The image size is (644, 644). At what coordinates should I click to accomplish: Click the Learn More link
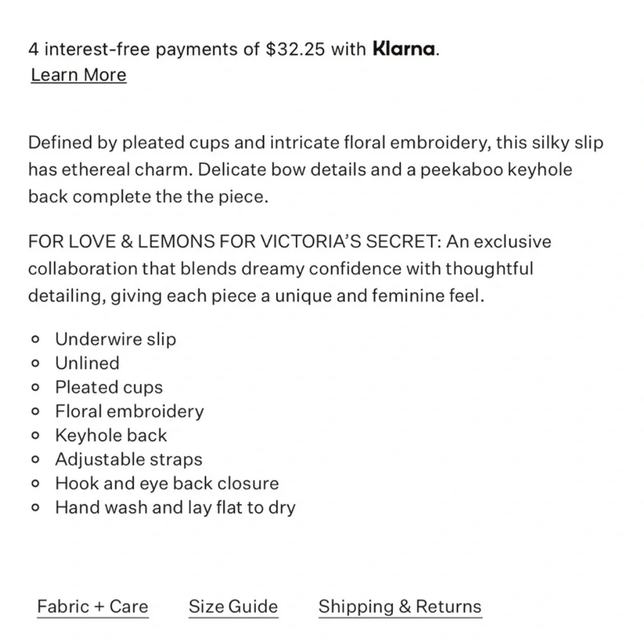79,75
